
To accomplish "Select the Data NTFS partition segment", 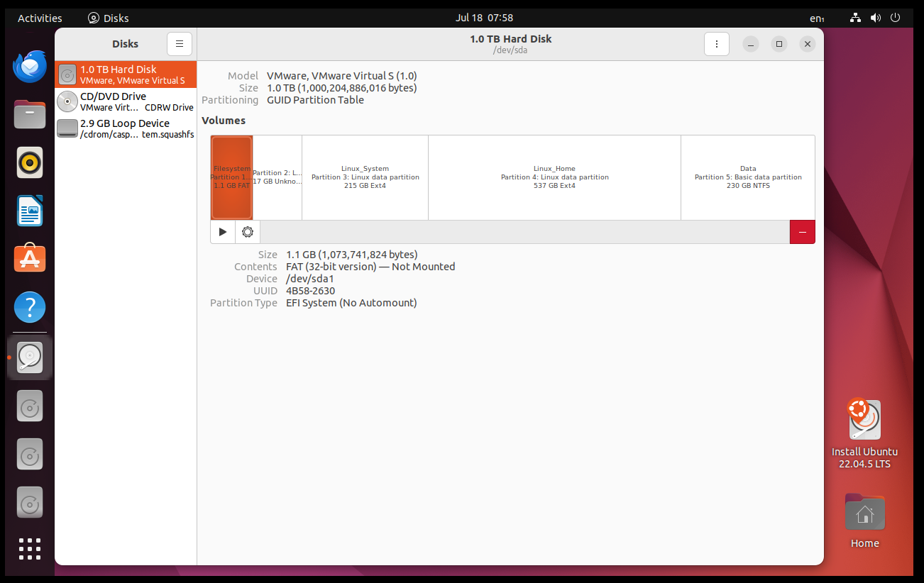I will [x=747, y=177].
